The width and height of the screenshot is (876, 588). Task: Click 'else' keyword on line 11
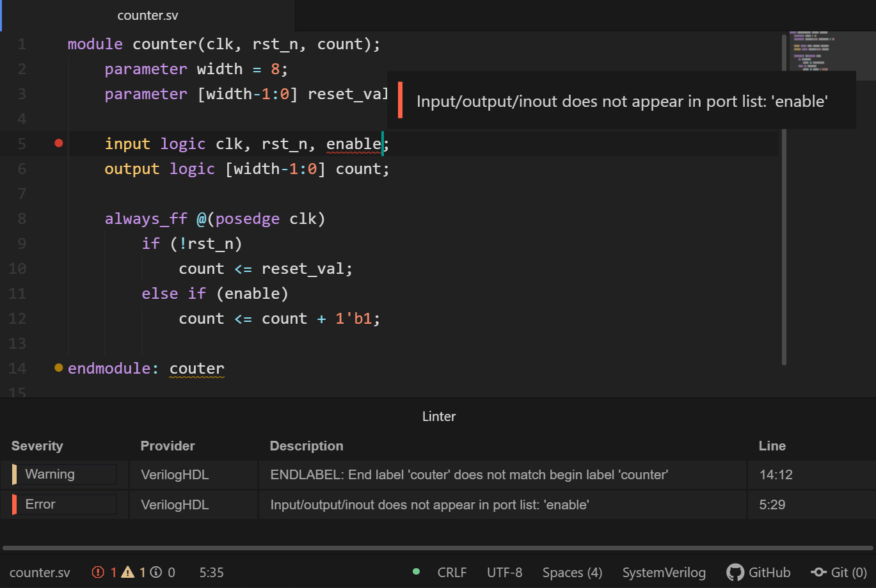pyautogui.click(x=160, y=294)
